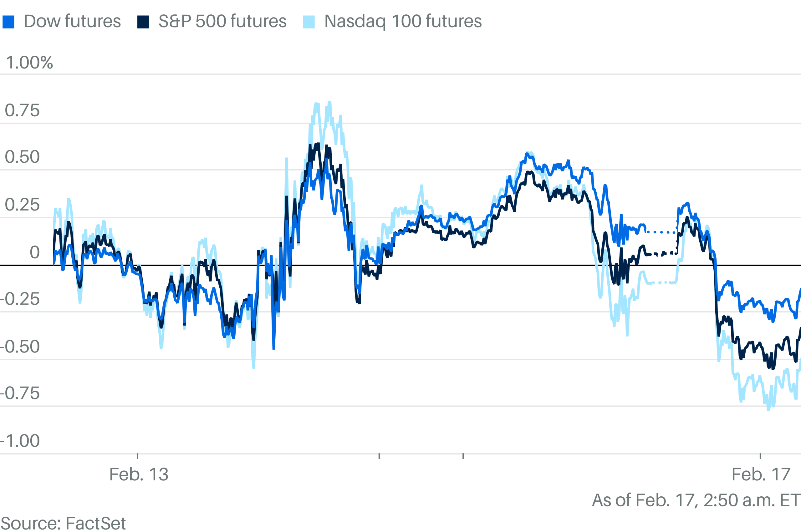Image resolution: width=801 pixels, height=532 pixels.
Task: Click the 'As of Feb. 17' timestamp note
Action: coord(696,500)
